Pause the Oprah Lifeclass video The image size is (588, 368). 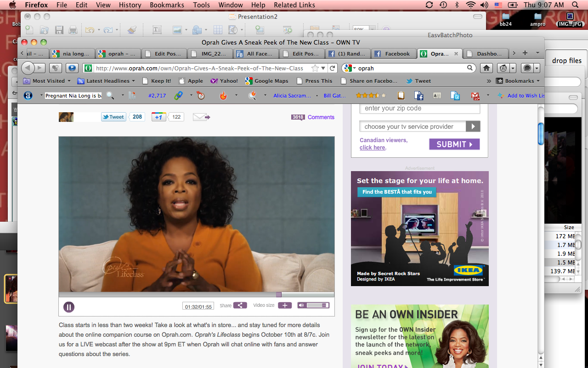(x=69, y=307)
